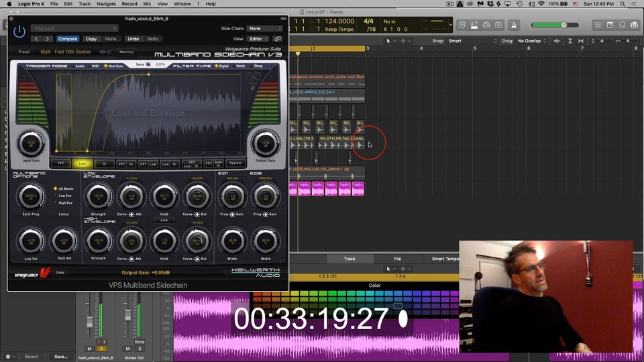Open the Side Chain None dropdown
Image resolution: width=644 pixels, height=362 pixels.
(265, 28)
